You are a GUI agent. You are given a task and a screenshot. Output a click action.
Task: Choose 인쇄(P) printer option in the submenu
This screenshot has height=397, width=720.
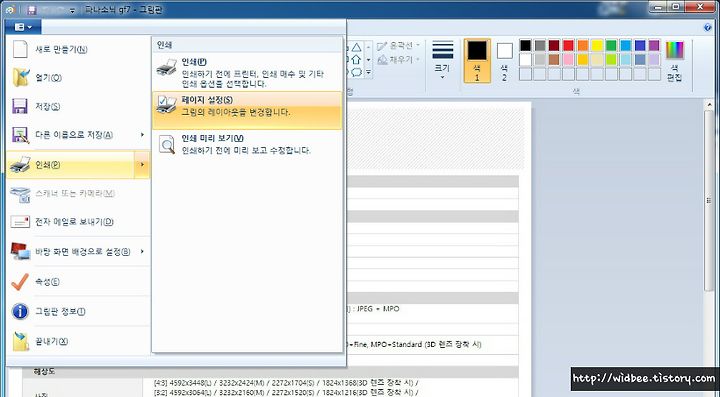pos(248,72)
